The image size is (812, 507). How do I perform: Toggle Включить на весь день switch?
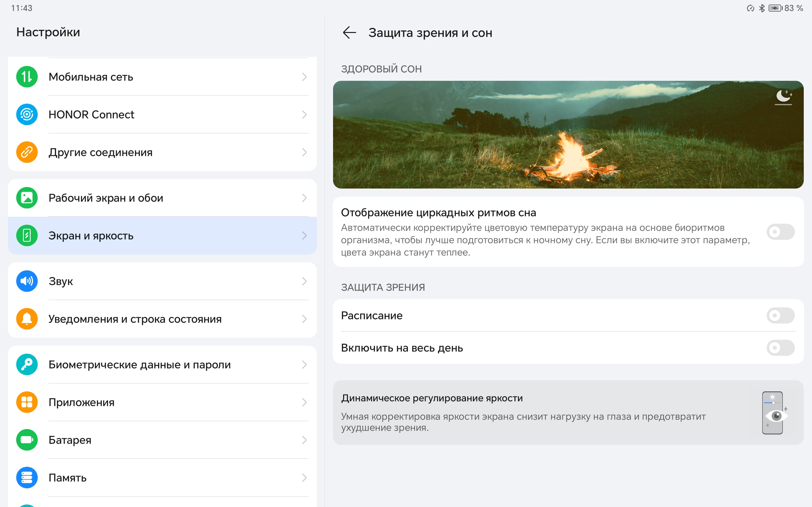780,348
